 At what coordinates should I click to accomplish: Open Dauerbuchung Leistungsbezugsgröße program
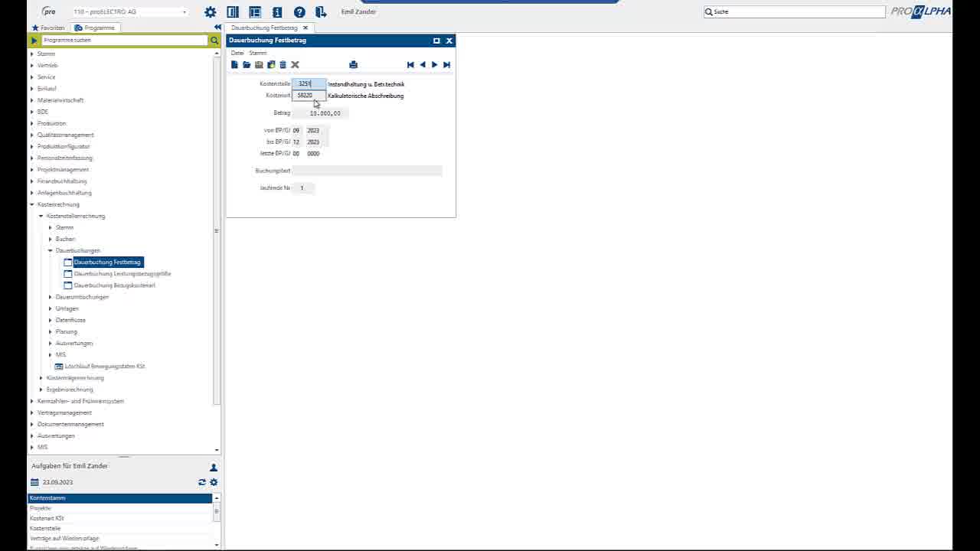point(122,273)
